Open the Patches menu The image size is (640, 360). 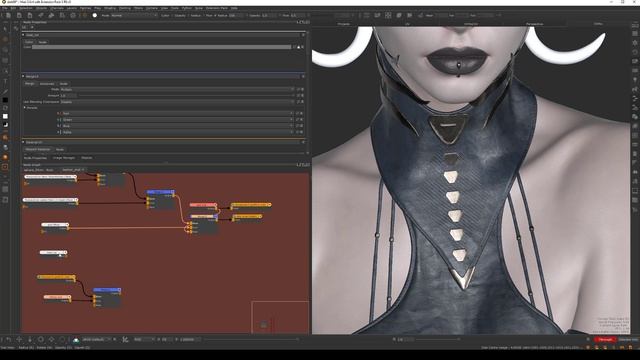click(x=85, y=8)
